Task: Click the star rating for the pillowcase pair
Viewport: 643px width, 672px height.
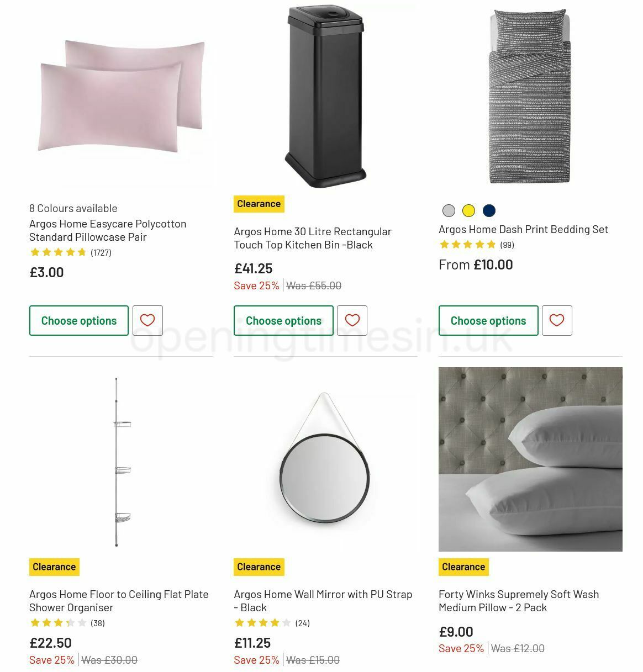Action: point(58,252)
